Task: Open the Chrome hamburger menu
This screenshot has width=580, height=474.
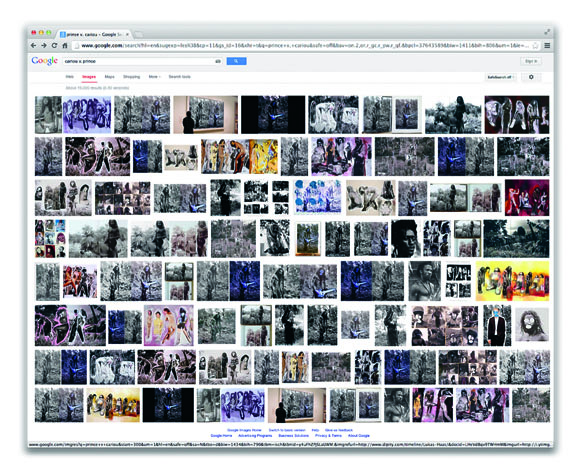Action: click(x=547, y=46)
